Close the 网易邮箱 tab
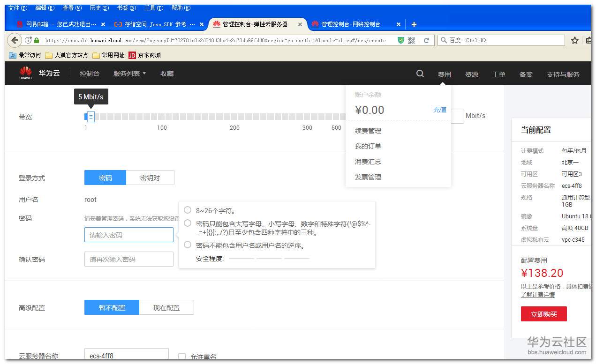Screen dimensions: 596x364 (x=103, y=24)
